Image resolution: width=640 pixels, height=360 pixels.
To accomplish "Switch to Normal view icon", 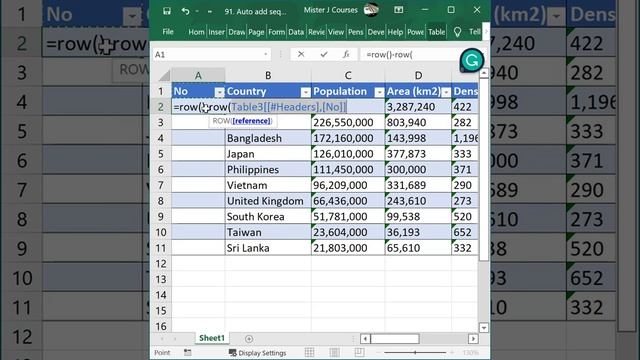I will (309, 352).
